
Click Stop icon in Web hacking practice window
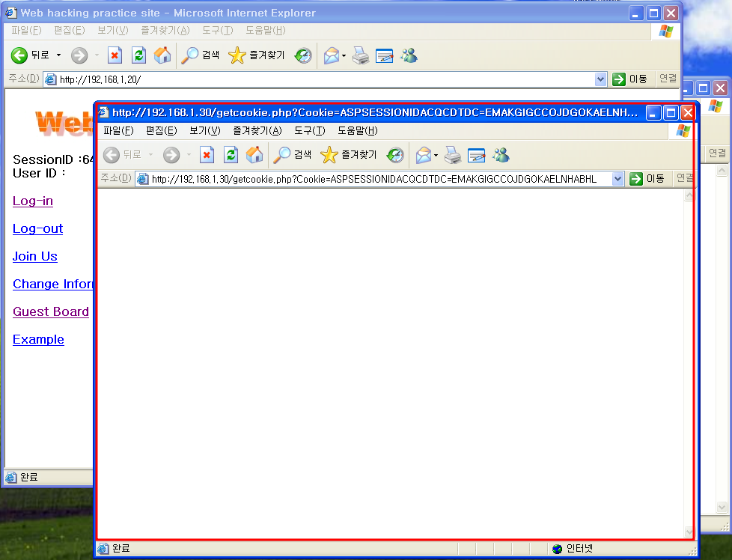tap(115, 55)
